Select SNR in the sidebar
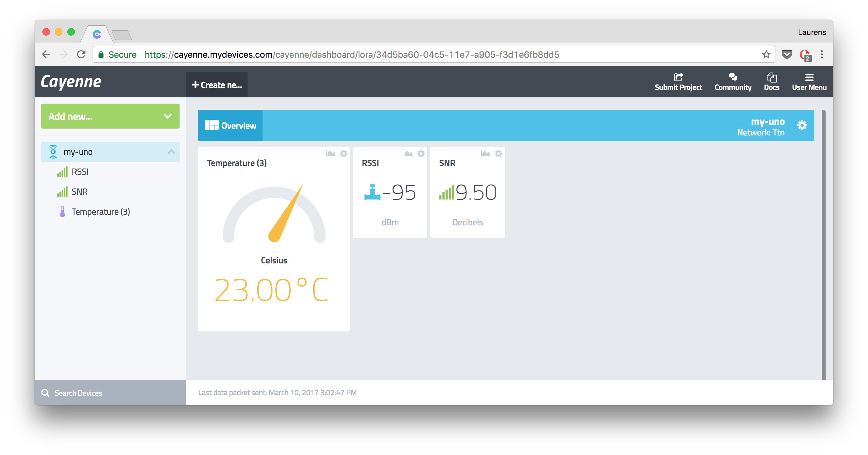 click(x=79, y=192)
